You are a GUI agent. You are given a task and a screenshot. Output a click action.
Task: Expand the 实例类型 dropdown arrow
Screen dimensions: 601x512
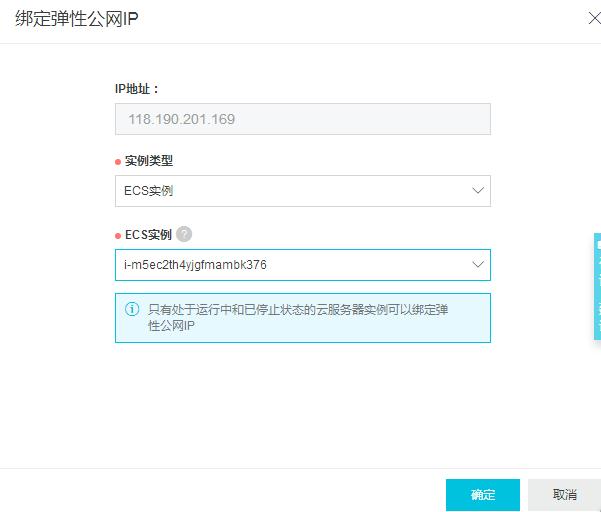[476, 190]
